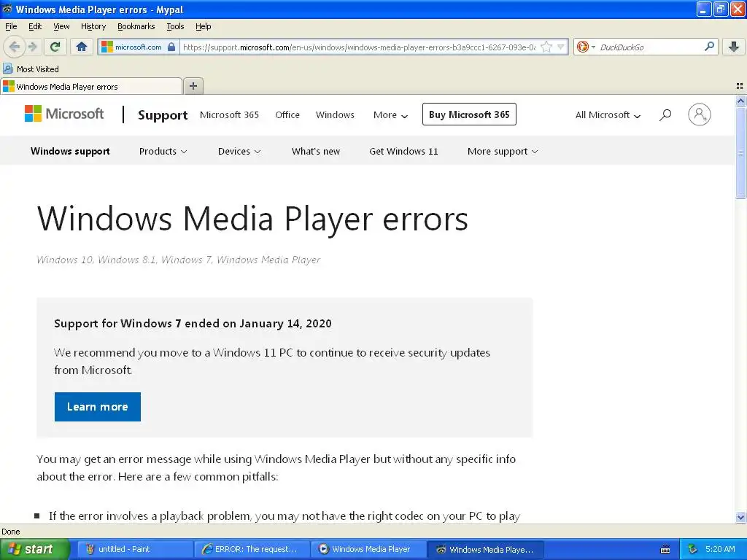This screenshot has height=560, width=747.
Task: Switch to Windows Media Player taskbar item
Action: [368, 549]
